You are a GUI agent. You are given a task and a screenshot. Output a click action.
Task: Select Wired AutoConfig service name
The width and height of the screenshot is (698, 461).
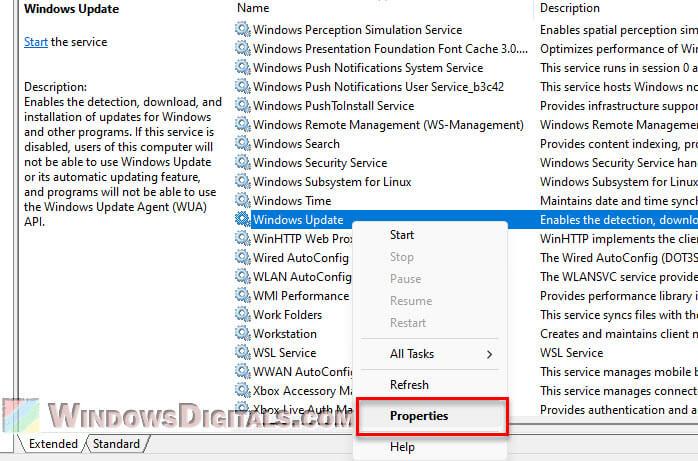(300, 258)
